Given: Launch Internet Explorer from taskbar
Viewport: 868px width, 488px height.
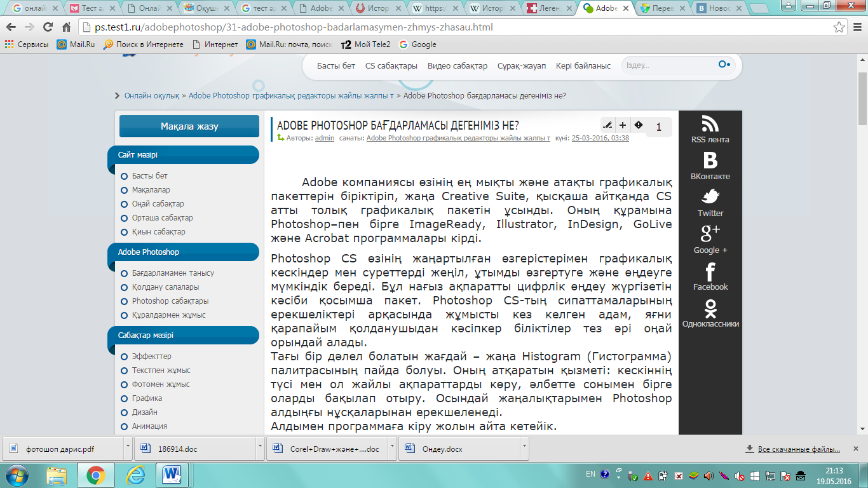Looking at the screenshot, I should pos(135,475).
